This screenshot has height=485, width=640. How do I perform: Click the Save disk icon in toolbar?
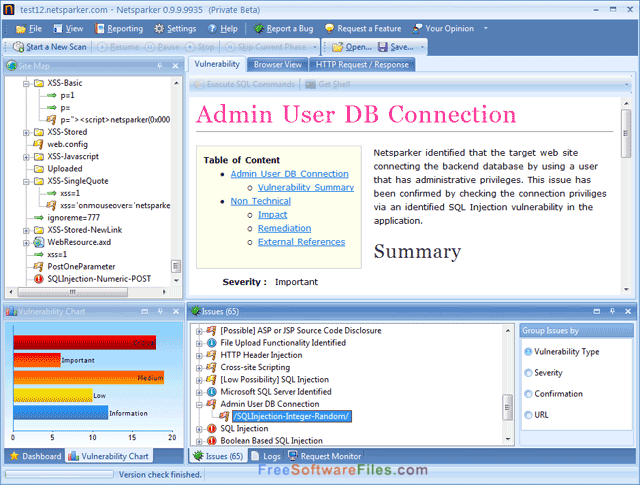coord(382,47)
